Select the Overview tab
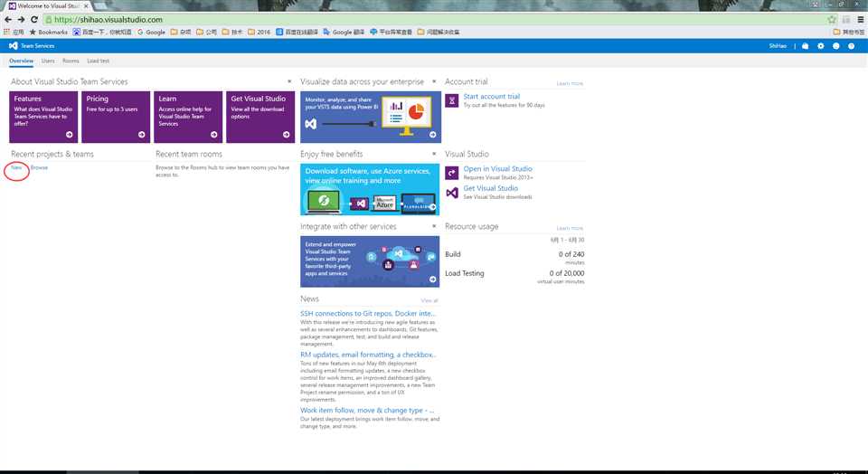Viewport: 868px width, 474px height. (21, 61)
